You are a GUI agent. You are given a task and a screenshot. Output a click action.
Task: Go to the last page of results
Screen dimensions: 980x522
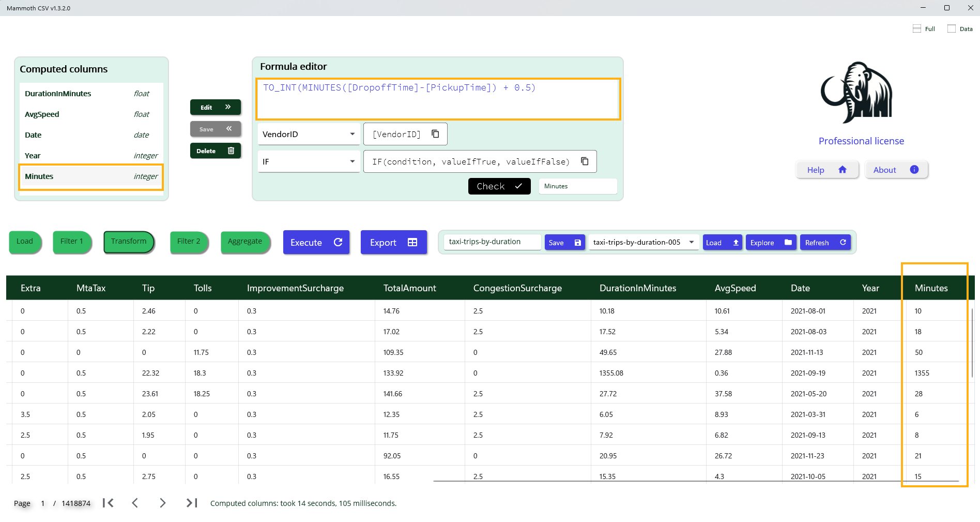pyautogui.click(x=192, y=503)
